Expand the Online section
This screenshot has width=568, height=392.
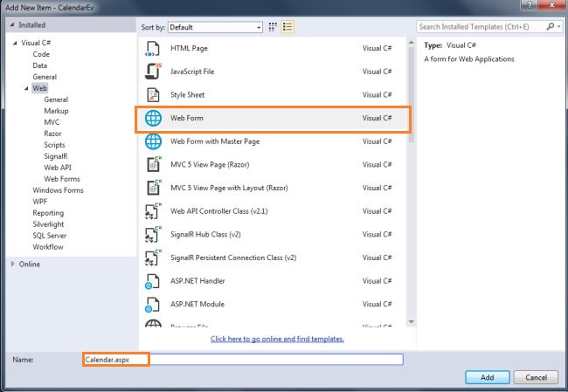tap(13, 265)
